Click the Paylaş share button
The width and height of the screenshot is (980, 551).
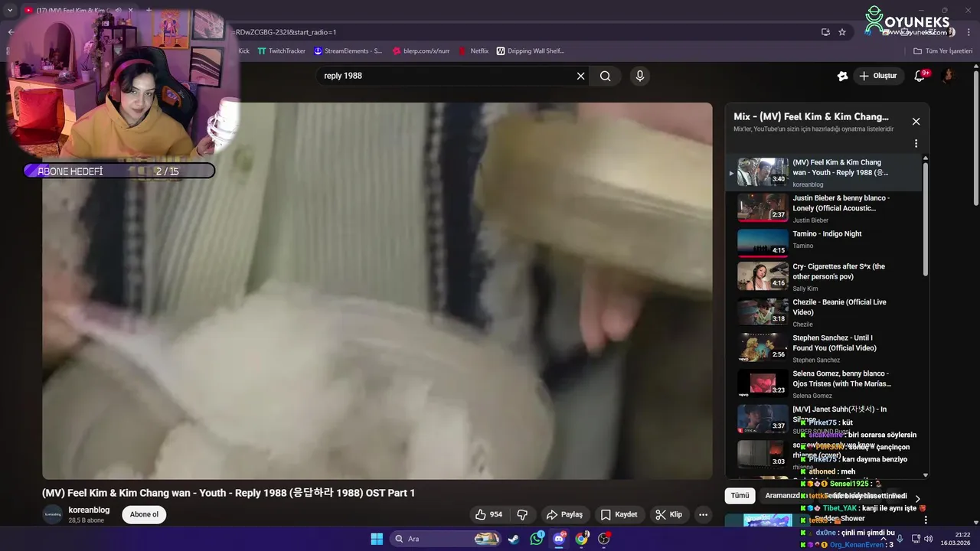coord(564,514)
